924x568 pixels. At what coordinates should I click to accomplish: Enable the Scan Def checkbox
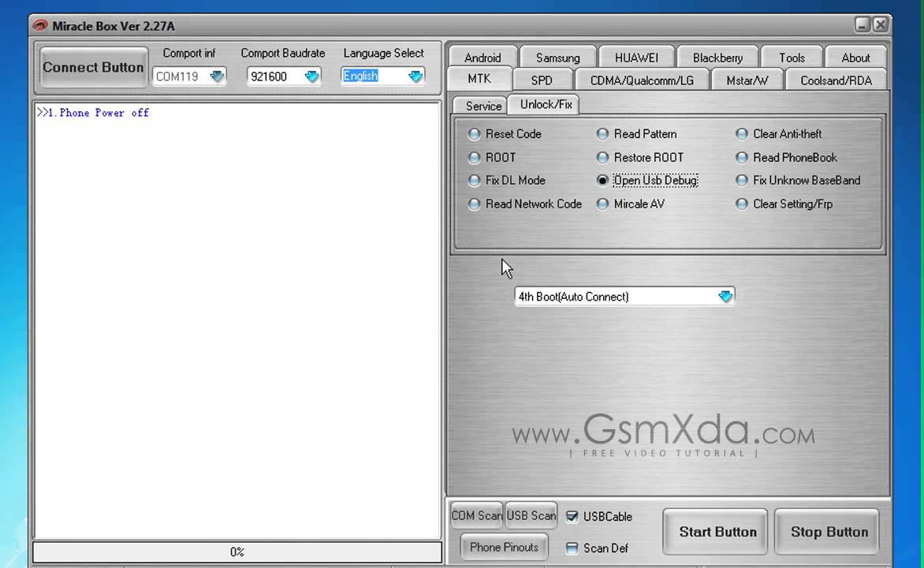click(572, 548)
